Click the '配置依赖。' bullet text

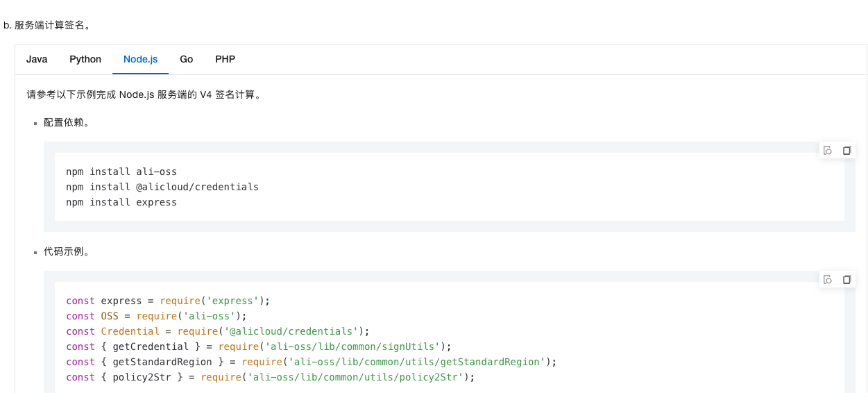coord(67,122)
